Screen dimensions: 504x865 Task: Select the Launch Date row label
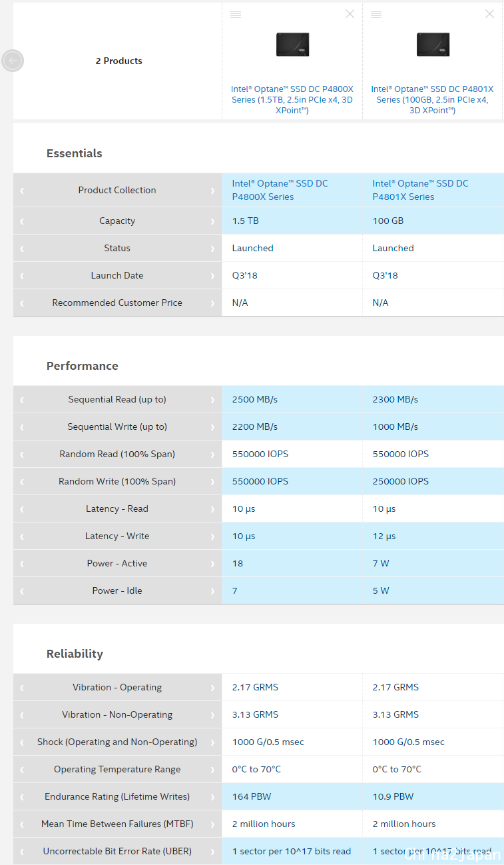tap(117, 275)
